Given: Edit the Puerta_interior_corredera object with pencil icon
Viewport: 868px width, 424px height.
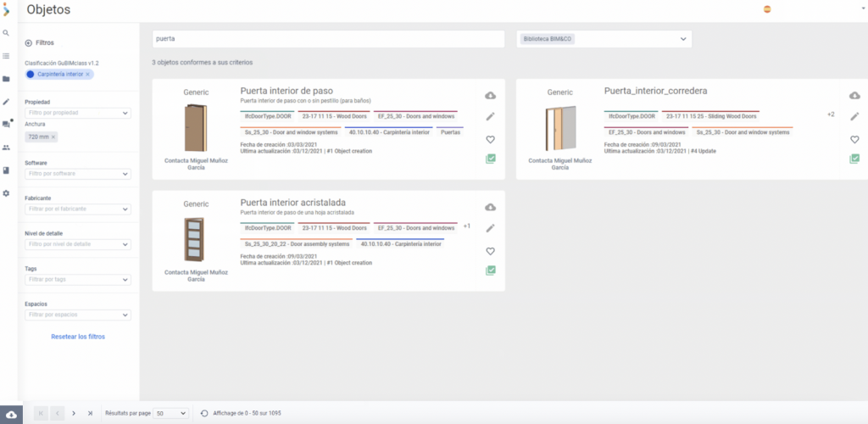Looking at the screenshot, I should tap(854, 116).
